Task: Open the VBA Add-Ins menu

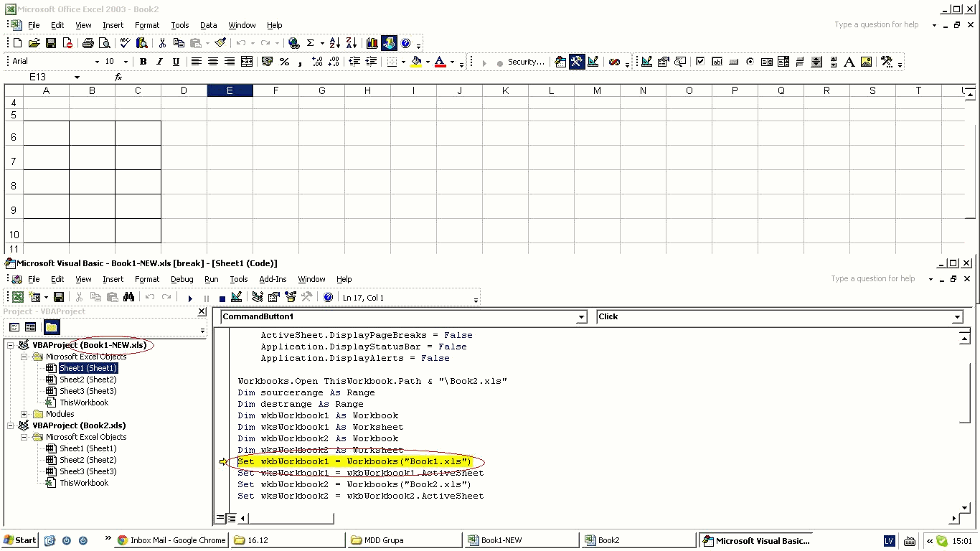Action: point(273,279)
